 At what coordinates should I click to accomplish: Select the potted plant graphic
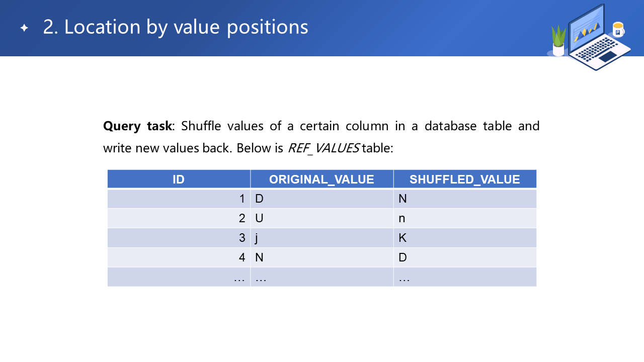(x=558, y=41)
